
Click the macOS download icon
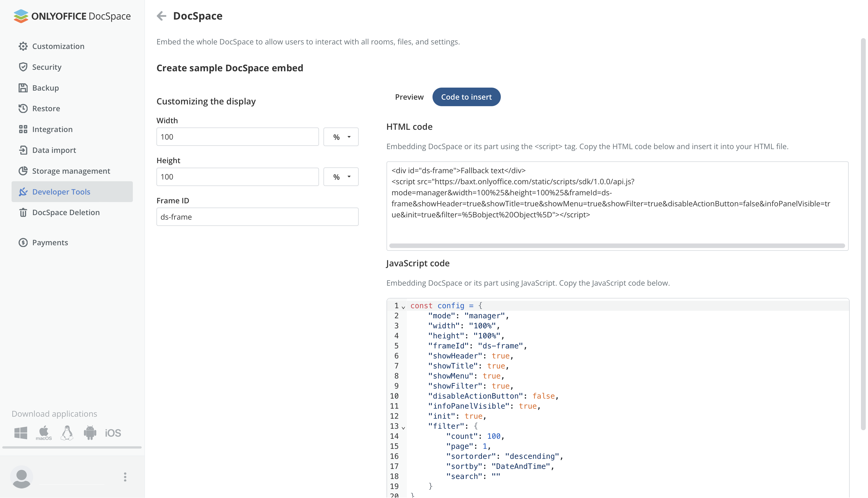[x=44, y=433]
